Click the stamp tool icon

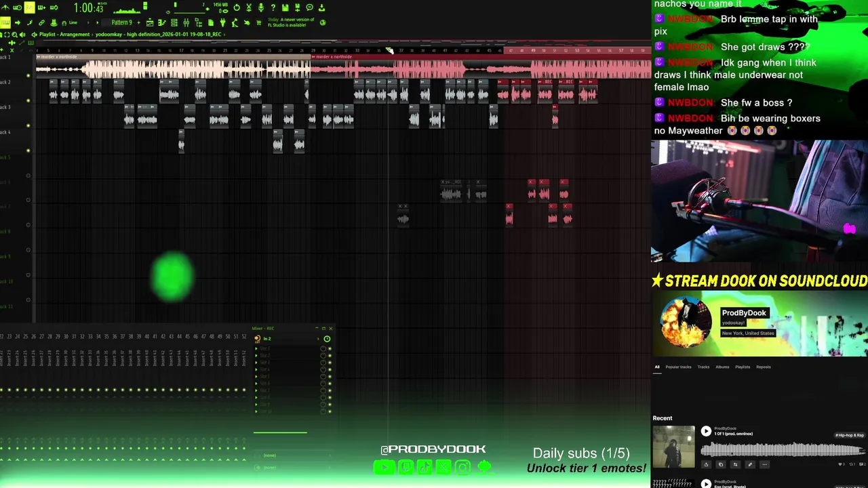tap(54, 22)
